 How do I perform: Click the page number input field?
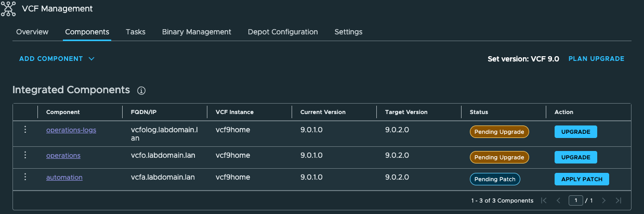(575, 200)
